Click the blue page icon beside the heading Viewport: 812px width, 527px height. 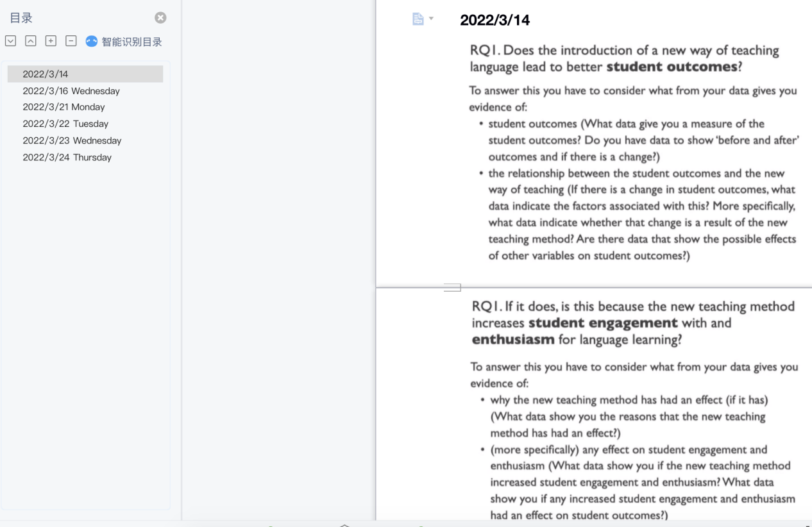point(418,19)
